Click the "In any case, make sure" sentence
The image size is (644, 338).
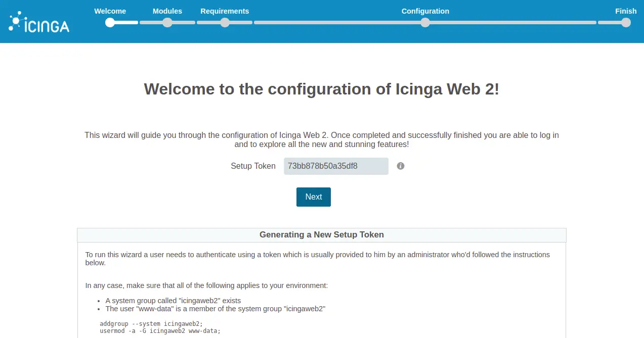click(x=206, y=285)
